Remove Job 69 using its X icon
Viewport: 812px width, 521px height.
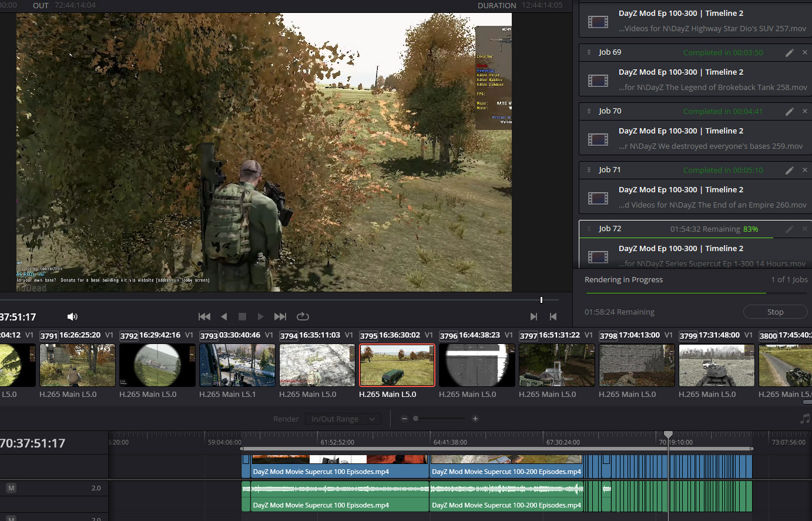tap(805, 52)
